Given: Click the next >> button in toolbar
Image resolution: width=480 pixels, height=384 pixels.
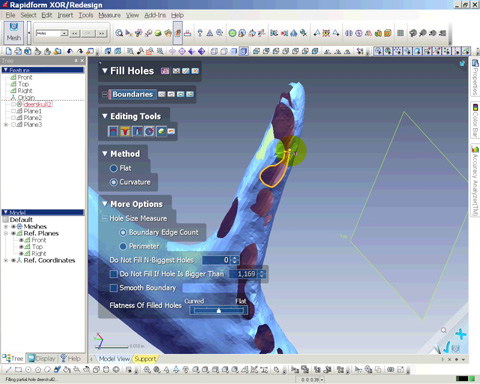Looking at the screenshot, I should 101,33.
